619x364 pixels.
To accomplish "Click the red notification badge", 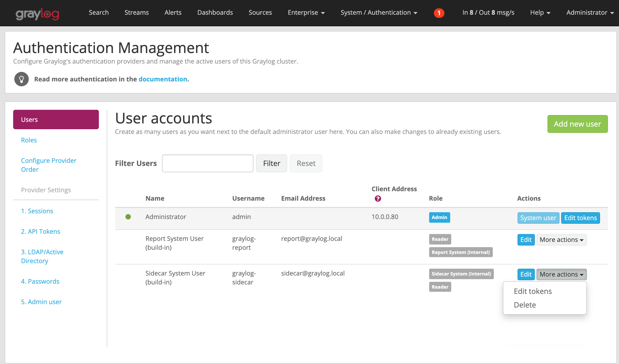I will coord(439,13).
